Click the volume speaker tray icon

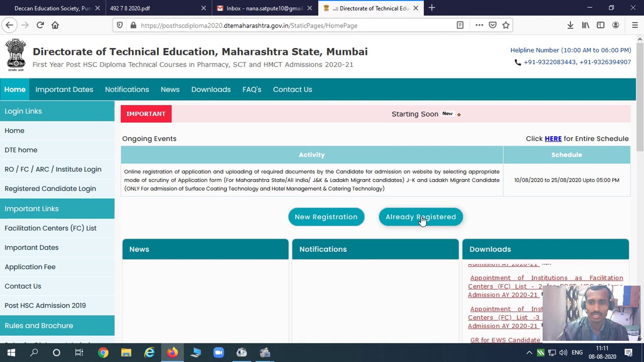click(563, 352)
